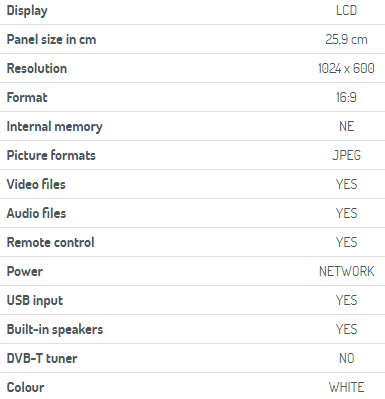Select the WHITE colour value
The image size is (385, 399).
[346, 387]
